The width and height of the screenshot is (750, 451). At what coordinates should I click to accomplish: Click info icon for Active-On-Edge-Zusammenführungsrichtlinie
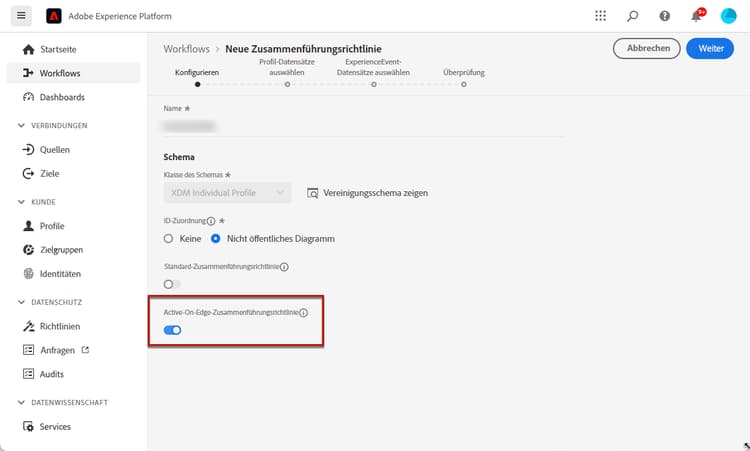click(x=303, y=313)
